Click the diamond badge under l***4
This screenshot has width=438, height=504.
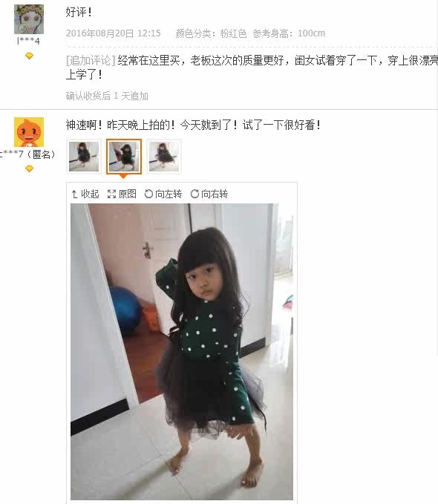tap(29, 56)
